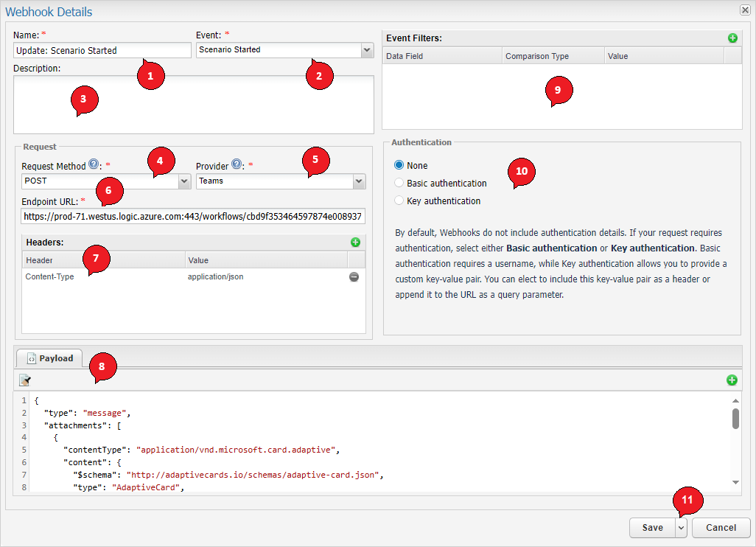Cancel the webhook configuration

point(720,527)
